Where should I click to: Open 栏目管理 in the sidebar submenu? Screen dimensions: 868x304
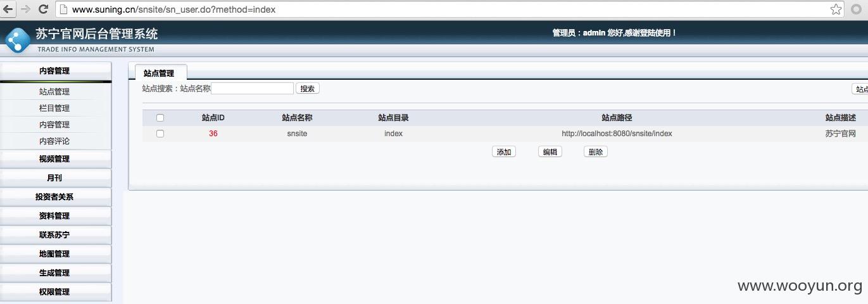tap(54, 108)
